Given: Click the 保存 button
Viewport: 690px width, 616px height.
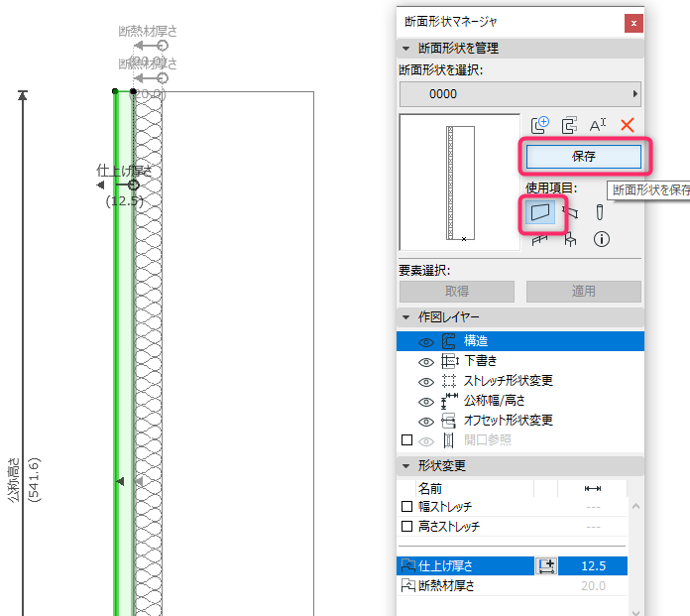Looking at the screenshot, I should (584, 157).
